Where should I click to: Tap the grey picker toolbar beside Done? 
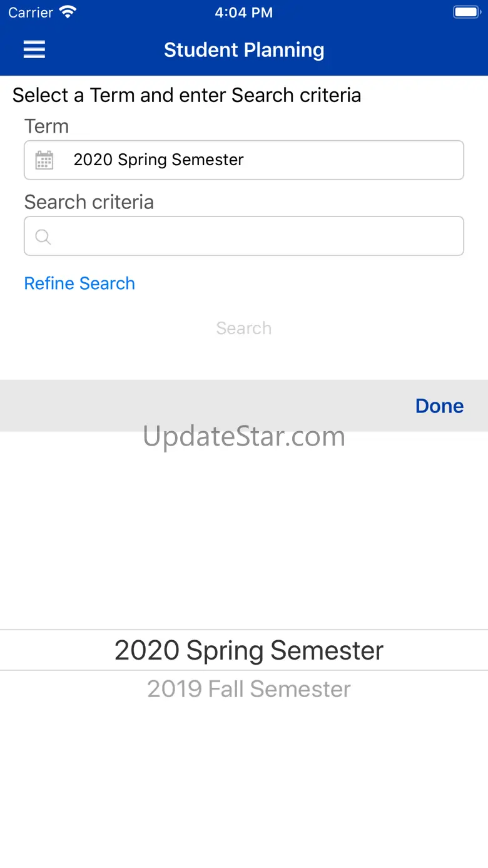[206, 406]
